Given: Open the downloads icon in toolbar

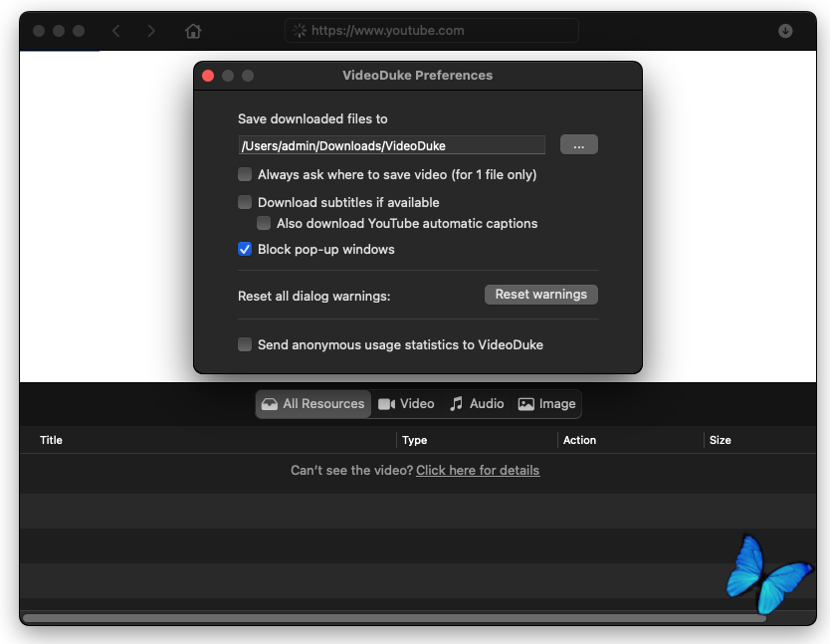Looking at the screenshot, I should click(785, 31).
